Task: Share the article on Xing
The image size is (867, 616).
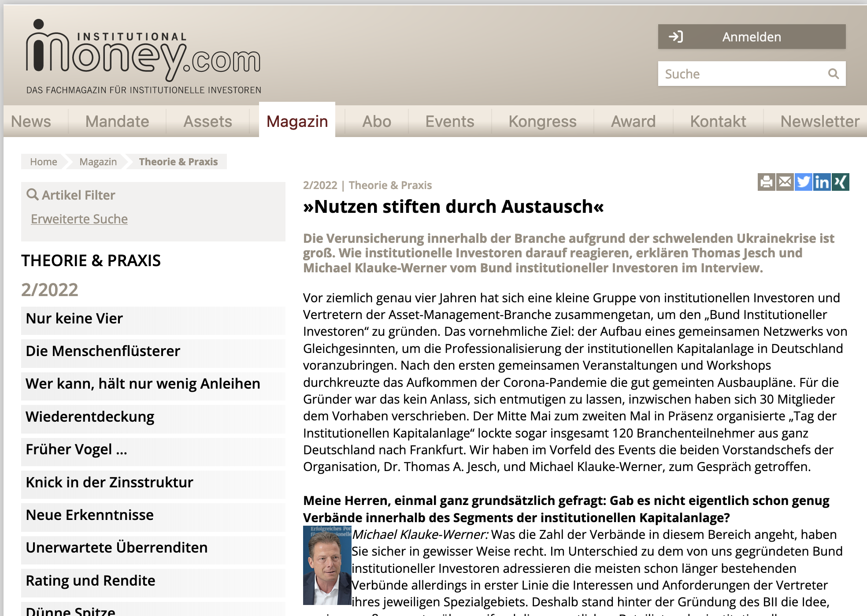Action: (x=841, y=182)
